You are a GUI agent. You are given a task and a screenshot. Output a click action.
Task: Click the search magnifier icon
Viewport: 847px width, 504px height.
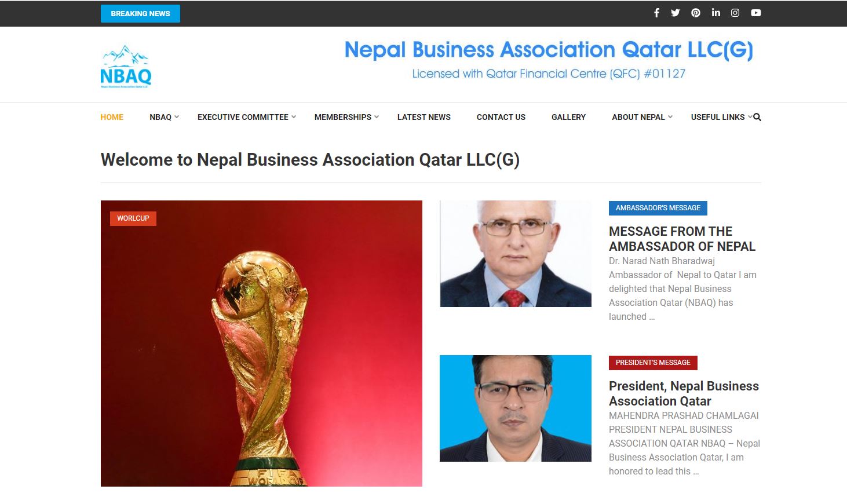click(x=757, y=117)
